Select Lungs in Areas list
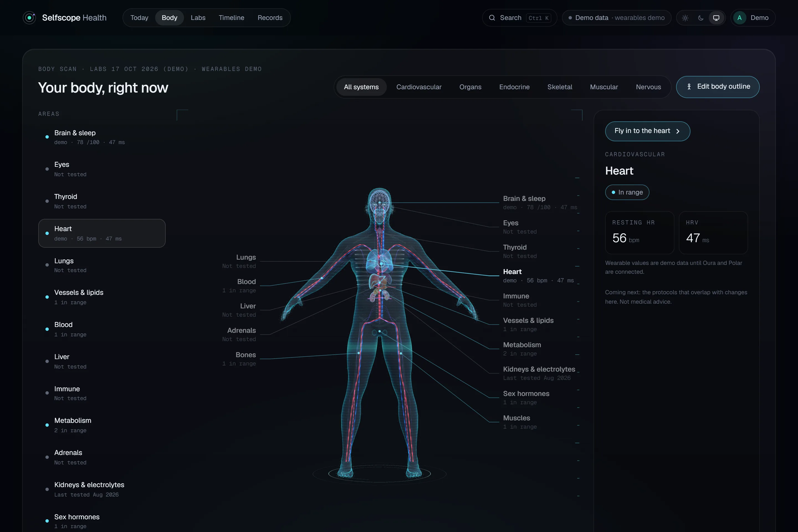The width and height of the screenshot is (798, 532). 102,265
